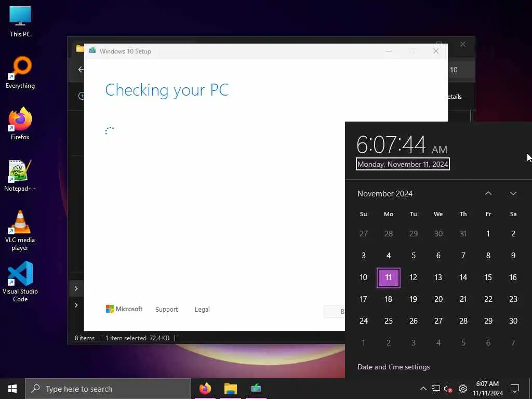Screen dimensions: 532x399
Task: Open Firefox desktop shortcut
Action: tap(20, 124)
